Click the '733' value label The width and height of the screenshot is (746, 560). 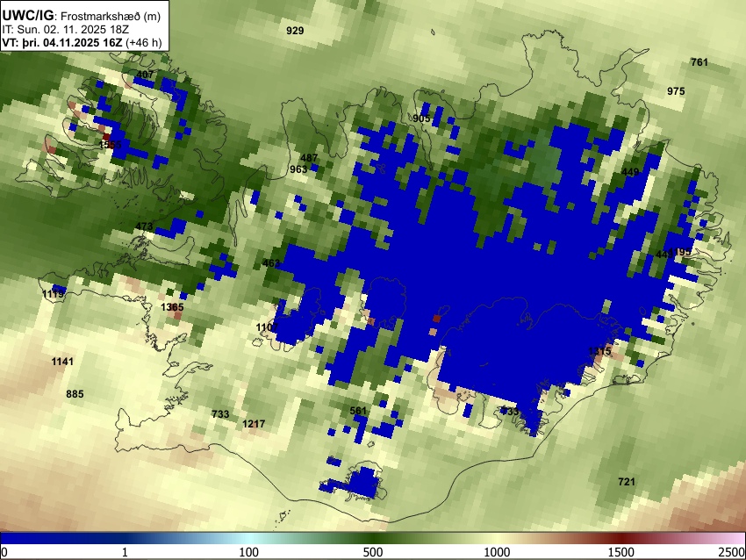coord(220,414)
